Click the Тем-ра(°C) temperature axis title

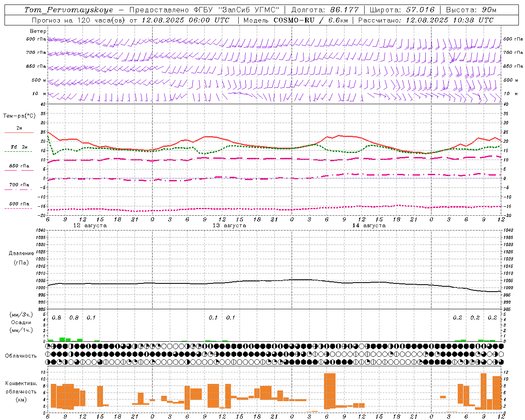(x=19, y=116)
